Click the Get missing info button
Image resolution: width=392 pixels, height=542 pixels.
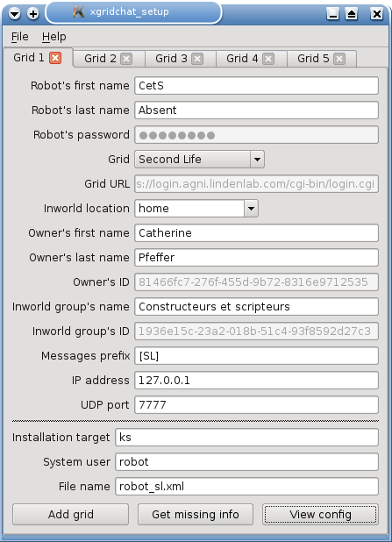point(196,514)
